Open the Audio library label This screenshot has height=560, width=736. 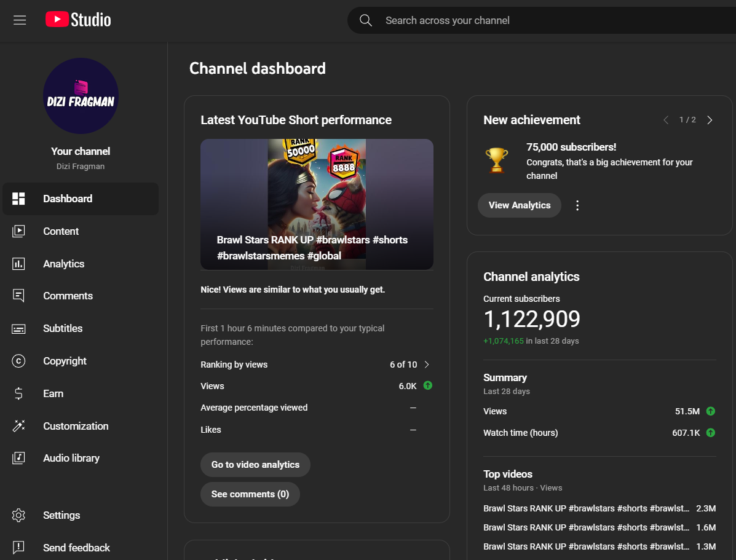pyautogui.click(x=71, y=458)
